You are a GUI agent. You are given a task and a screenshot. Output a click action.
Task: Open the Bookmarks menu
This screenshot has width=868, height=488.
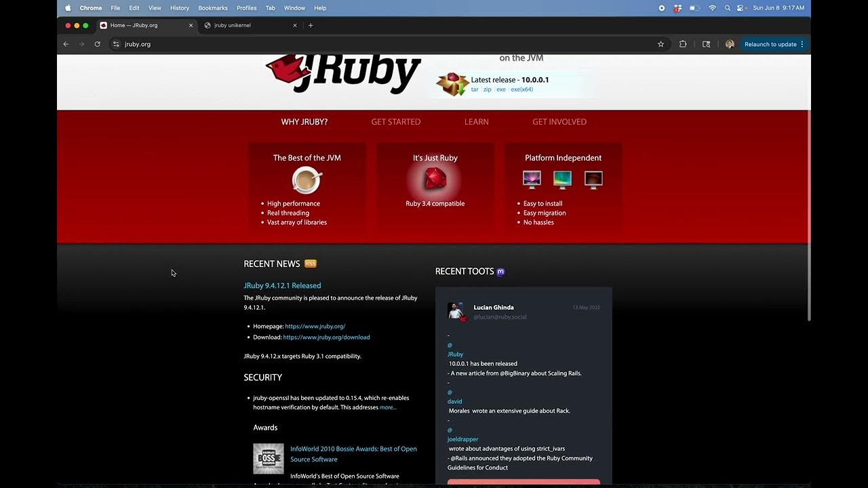[x=212, y=7]
